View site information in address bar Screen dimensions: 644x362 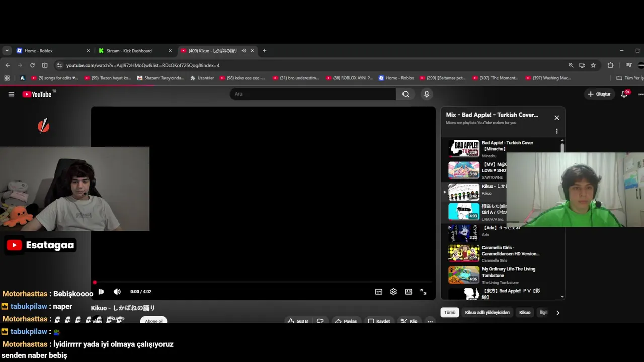pyautogui.click(x=59, y=65)
